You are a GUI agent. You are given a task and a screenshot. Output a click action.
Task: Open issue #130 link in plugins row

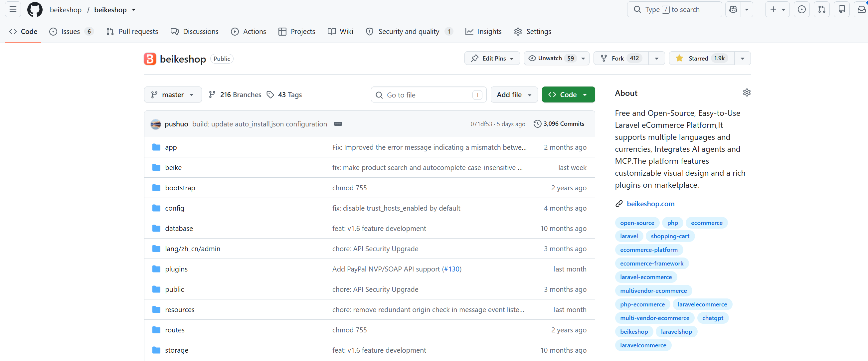(x=451, y=269)
